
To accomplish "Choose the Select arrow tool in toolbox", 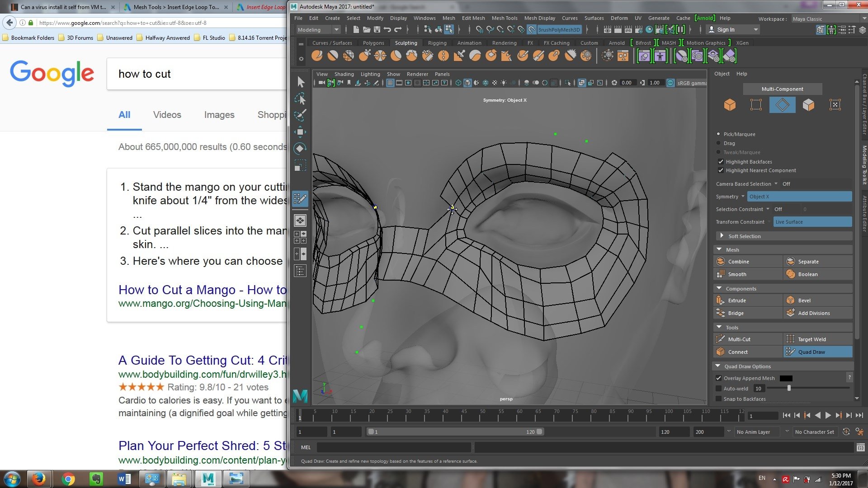I will click(301, 82).
